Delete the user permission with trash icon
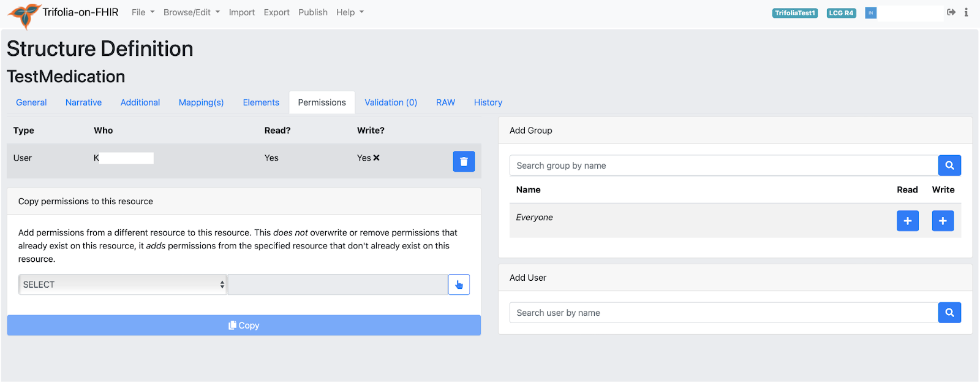This screenshot has width=980, height=382. click(464, 161)
